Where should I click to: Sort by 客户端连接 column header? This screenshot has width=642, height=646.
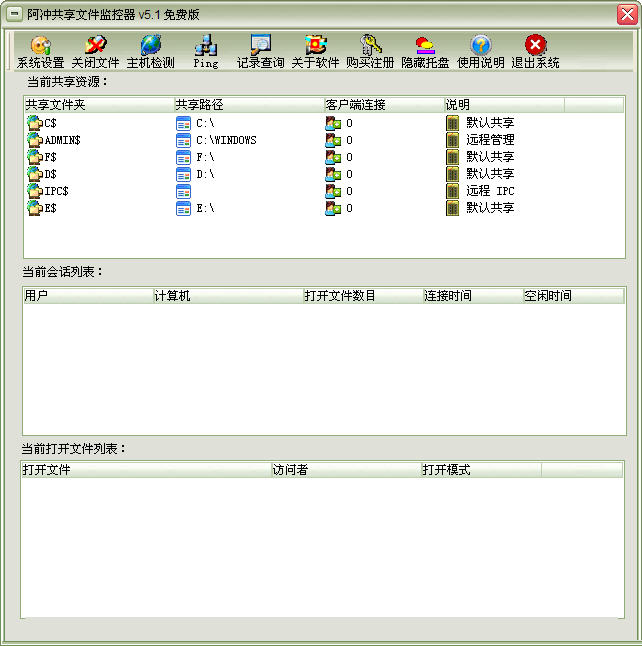coord(384,105)
